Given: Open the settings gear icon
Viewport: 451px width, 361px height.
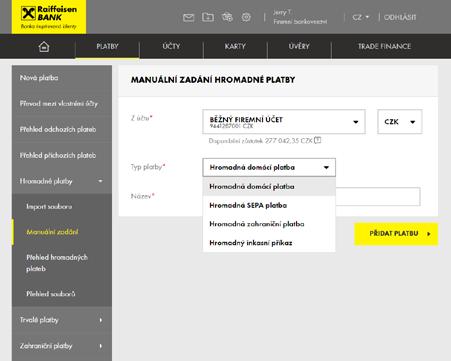Looking at the screenshot, I should [x=246, y=17].
